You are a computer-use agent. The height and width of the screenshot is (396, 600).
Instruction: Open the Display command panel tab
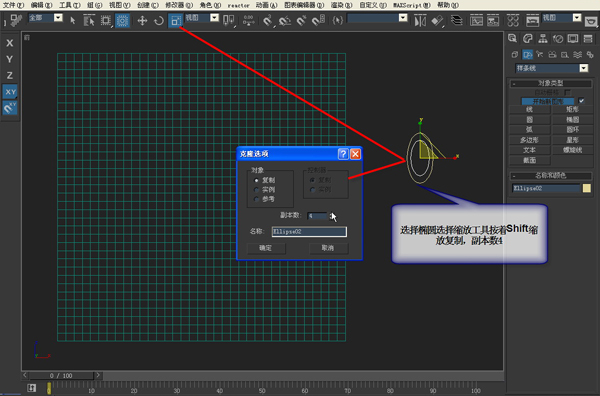point(573,38)
